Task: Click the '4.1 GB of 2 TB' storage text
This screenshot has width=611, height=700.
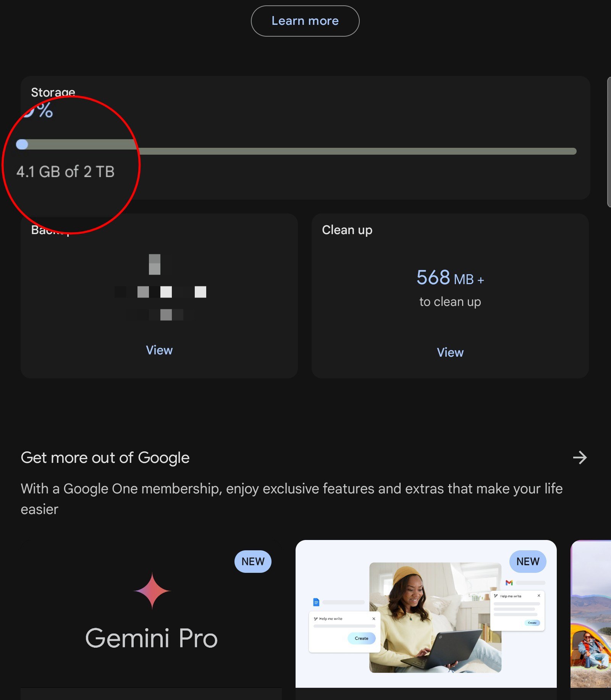Action: point(65,172)
